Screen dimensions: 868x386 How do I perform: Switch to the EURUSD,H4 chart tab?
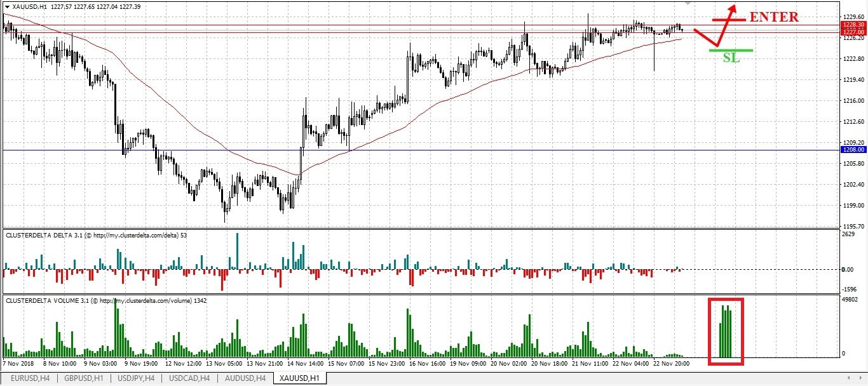point(30,378)
